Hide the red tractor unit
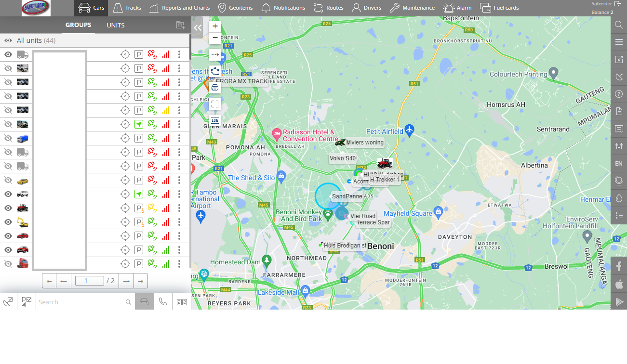The width and height of the screenshot is (627, 364). (8, 208)
